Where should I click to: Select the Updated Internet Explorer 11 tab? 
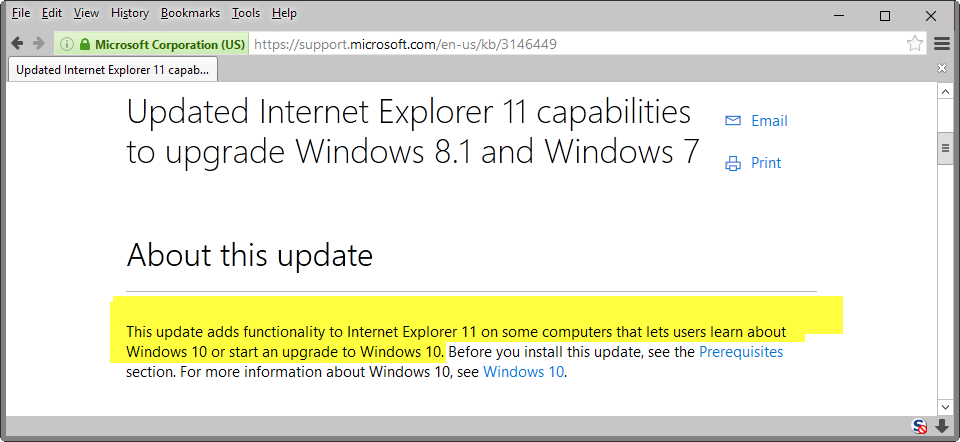[x=113, y=70]
